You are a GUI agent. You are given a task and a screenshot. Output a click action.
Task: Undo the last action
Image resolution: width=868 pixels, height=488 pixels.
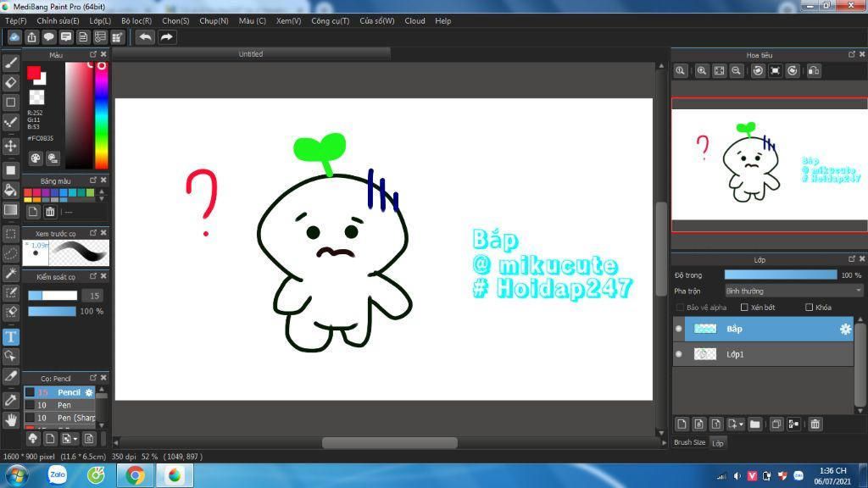(145, 37)
